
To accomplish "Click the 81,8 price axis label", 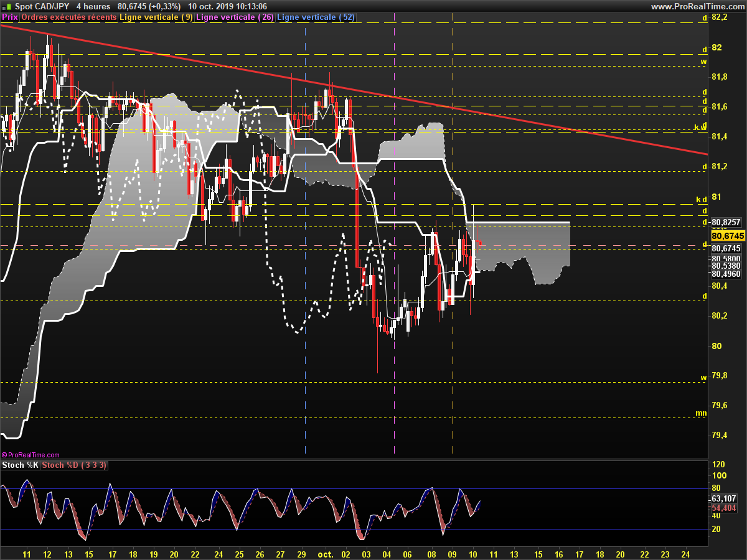I will (x=720, y=77).
